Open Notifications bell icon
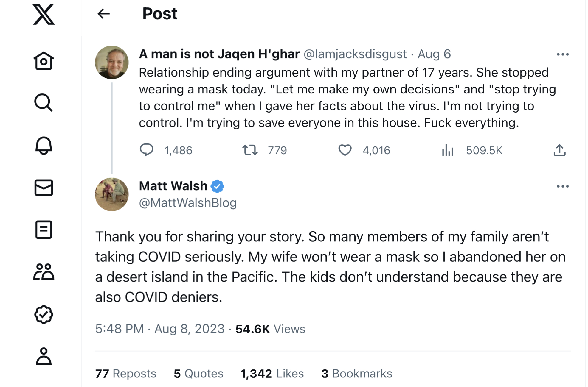The width and height of the screenshot is (588, 387). [x=44, y=146]
